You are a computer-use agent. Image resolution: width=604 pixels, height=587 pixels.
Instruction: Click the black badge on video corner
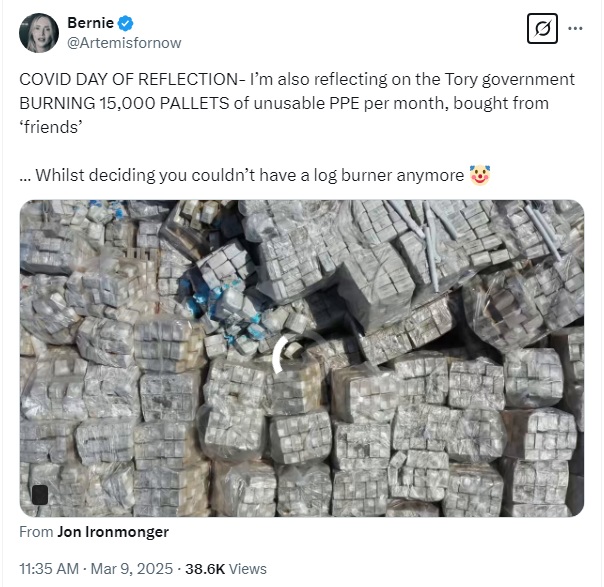40,495
